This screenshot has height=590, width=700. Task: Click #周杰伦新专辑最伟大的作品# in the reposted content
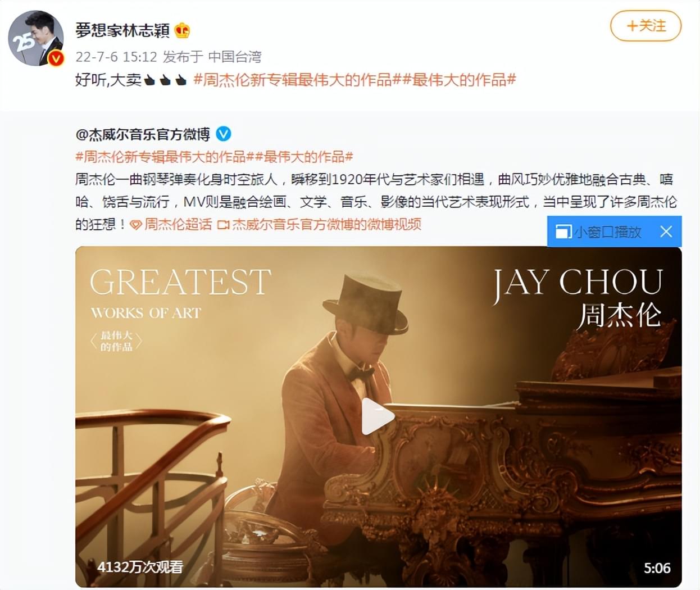coord(165,157)
